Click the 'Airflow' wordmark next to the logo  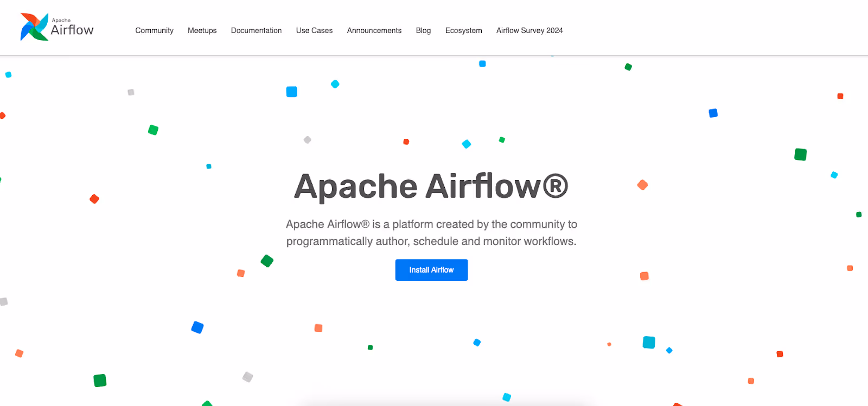click(x=72, y=30)
